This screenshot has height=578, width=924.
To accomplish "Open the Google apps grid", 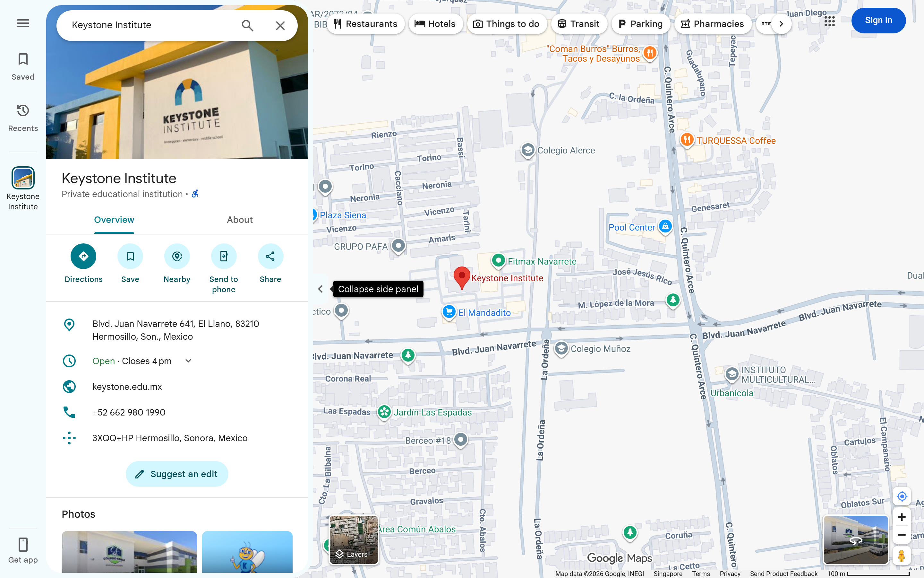I will pos(829,22).
